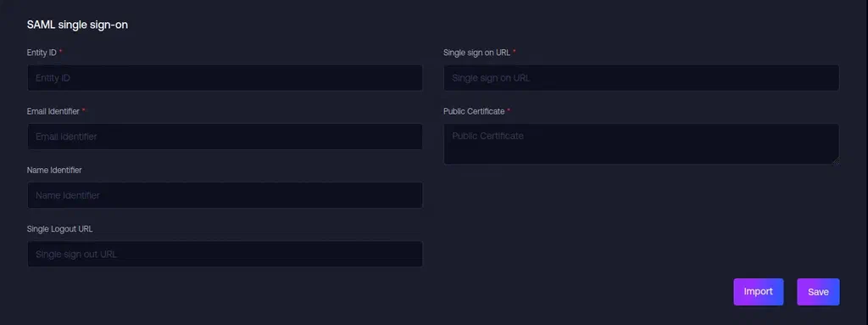Click the SAML single sign-on heading
The height and width of the screenshot is (325, 868).
pos(77,25)
